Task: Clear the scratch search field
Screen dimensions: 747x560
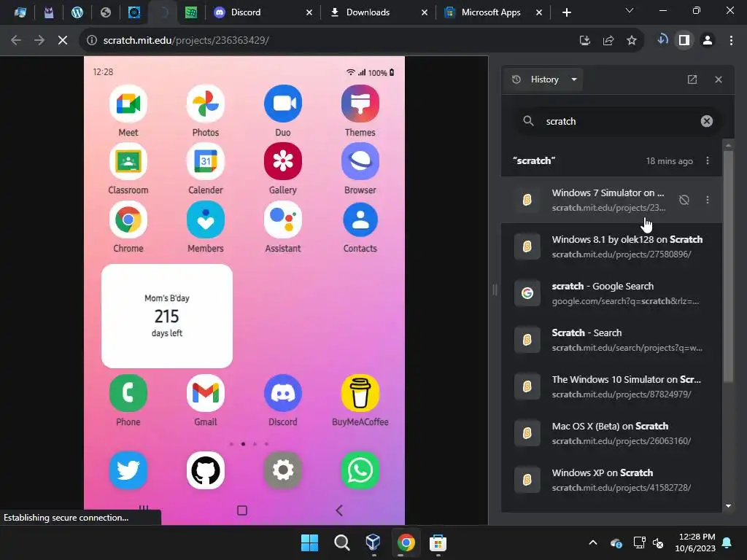Action: coord(706,122)
